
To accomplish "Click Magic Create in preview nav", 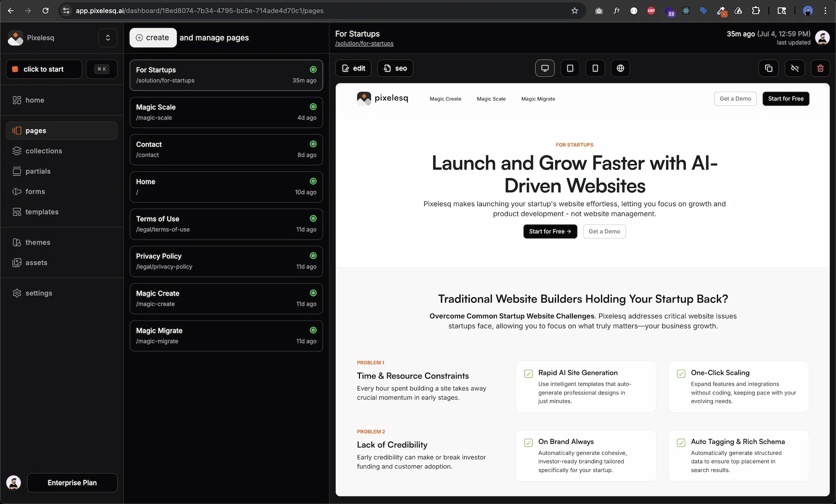I will pyautogui.click(x=445, y=99).
